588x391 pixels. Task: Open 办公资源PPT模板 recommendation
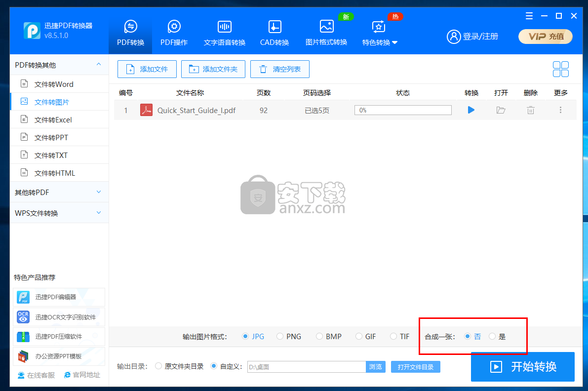coord(59,356)
